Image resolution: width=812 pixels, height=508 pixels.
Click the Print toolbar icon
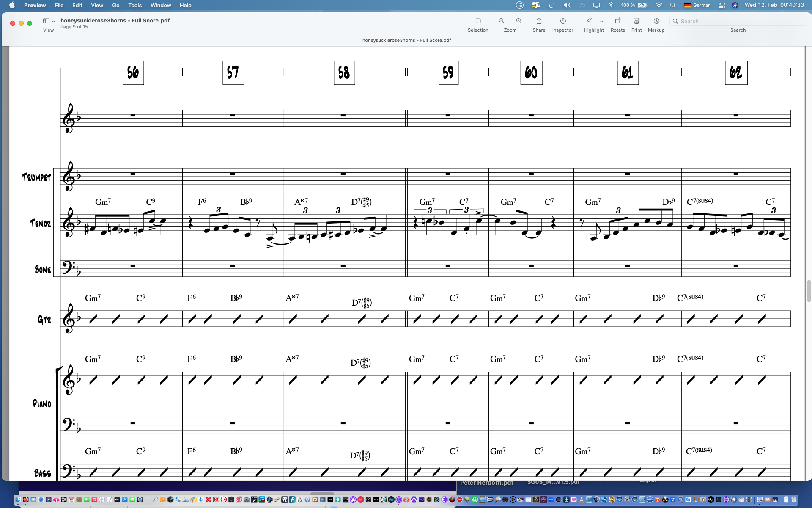point(636,21)
